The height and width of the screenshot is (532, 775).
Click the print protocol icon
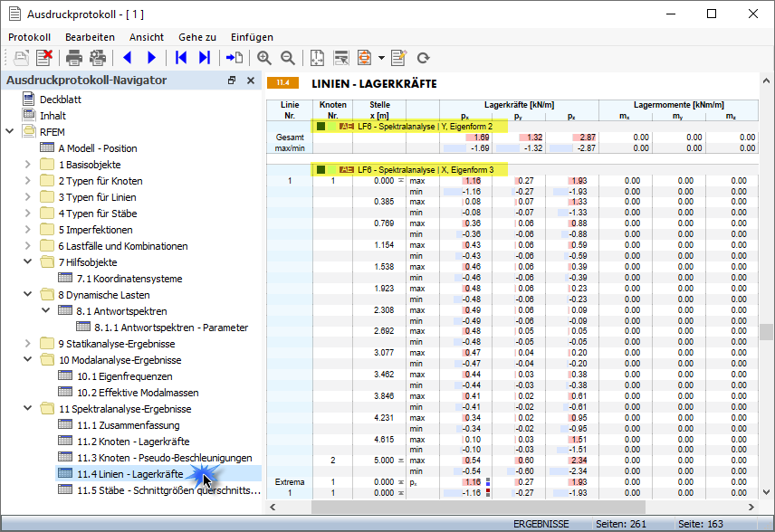click(x=73, y=58)
